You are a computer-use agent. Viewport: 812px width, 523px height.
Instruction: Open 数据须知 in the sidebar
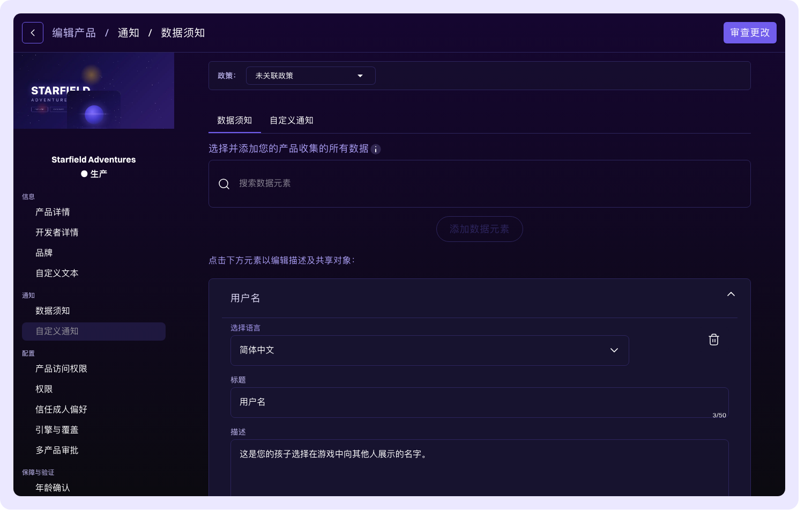coord(94,311)
